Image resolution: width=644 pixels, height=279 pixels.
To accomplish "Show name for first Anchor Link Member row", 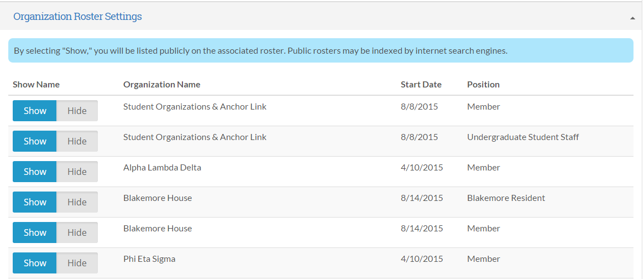I will pos(35,111).
